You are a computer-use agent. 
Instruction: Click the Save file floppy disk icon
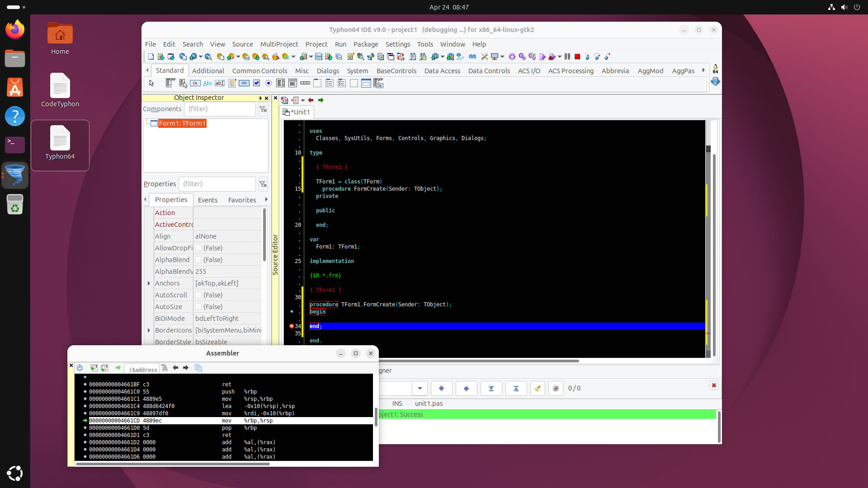pos(319,57)
